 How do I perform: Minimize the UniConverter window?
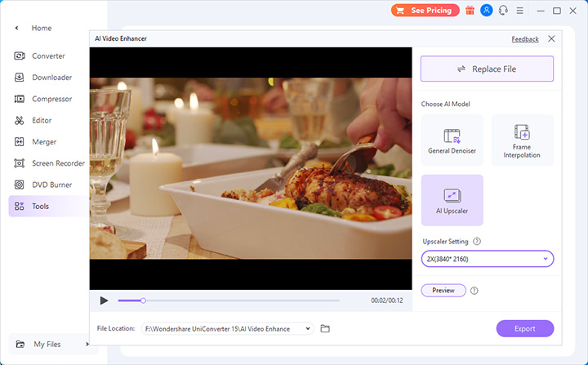coord(541,11)
